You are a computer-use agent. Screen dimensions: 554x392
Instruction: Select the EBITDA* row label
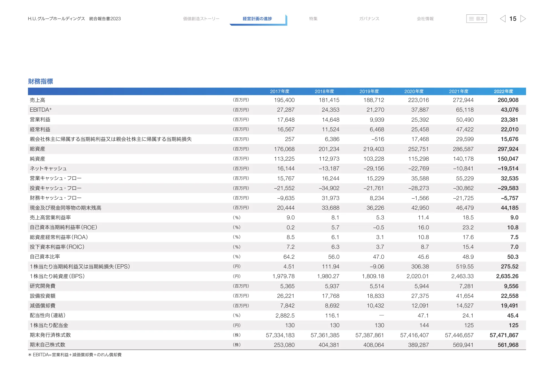point(40,110)
